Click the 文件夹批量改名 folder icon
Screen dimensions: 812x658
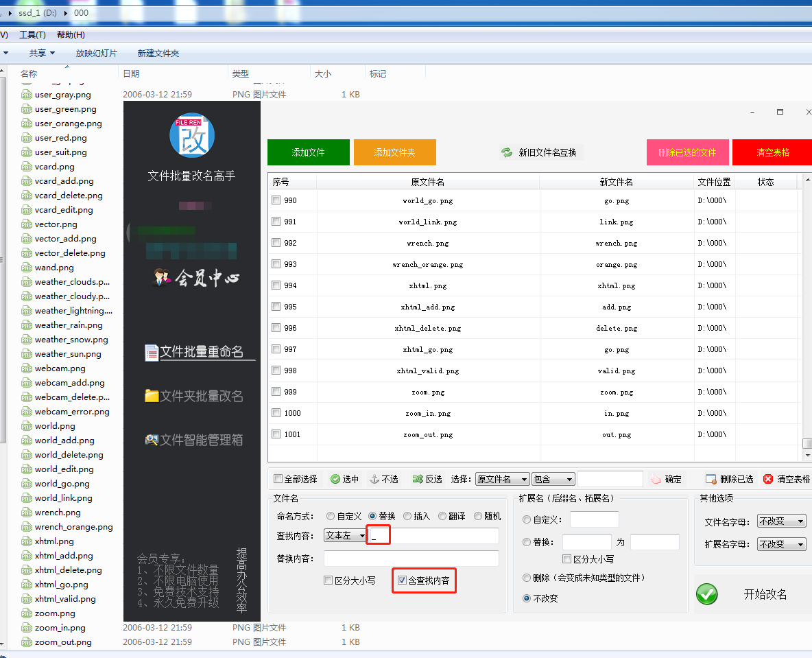coord(151,396)
